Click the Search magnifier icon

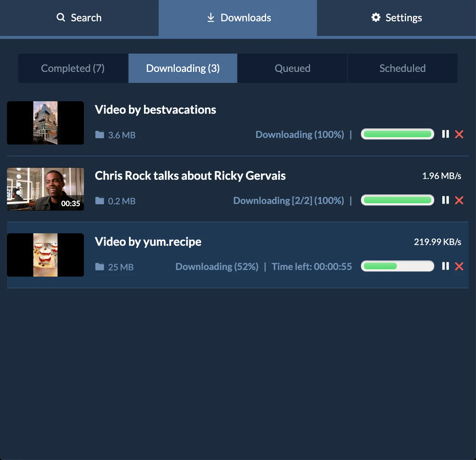click(60, 17)
